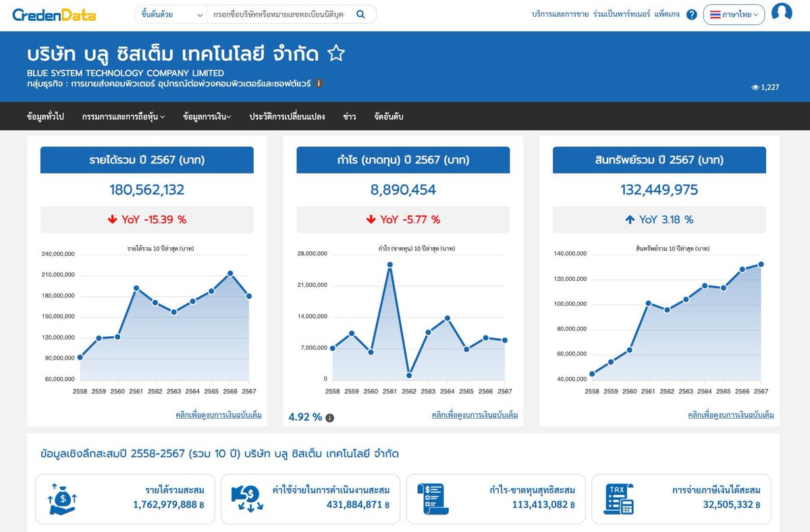Click YoY 3.18 % text
Screen dimensions: 810x532
[666, 219]
